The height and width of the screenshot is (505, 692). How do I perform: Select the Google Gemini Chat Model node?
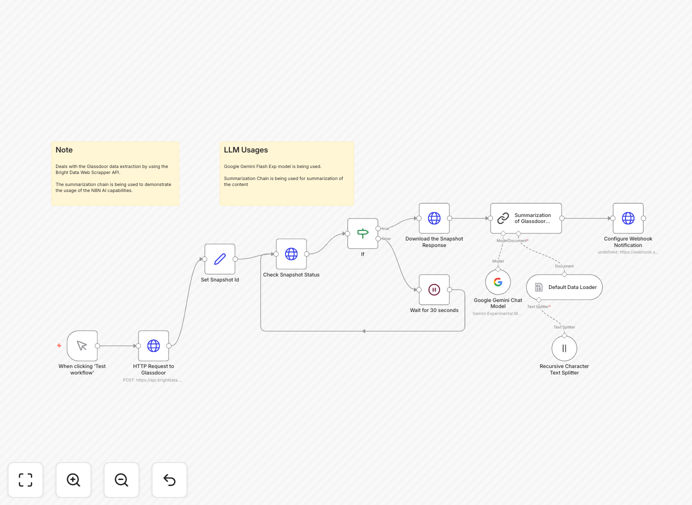[x=498, y=282]
